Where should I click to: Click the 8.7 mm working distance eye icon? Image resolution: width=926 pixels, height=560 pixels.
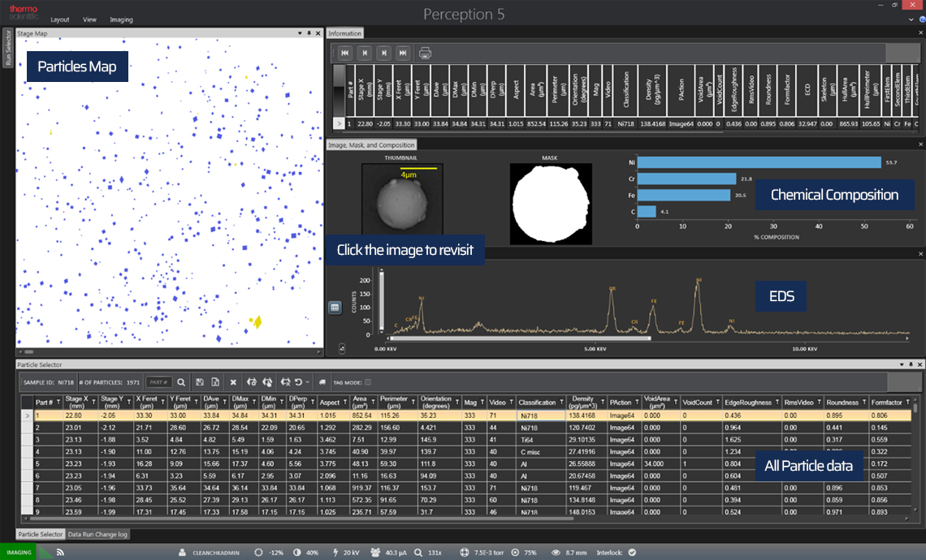click(x=556, y=553)
